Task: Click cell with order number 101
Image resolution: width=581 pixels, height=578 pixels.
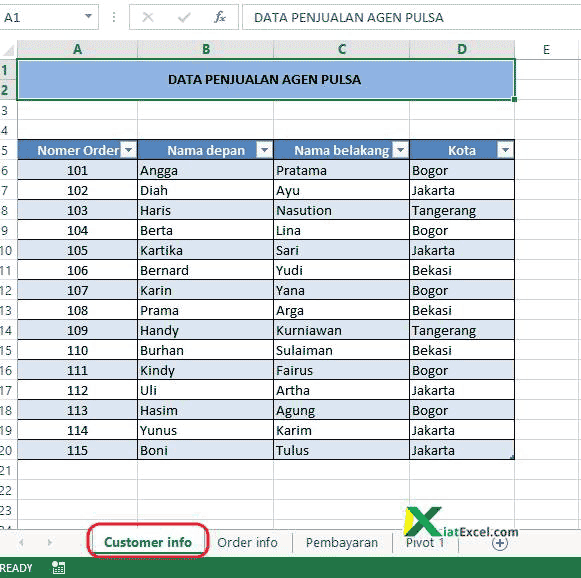Action: [x=77, y=170]
